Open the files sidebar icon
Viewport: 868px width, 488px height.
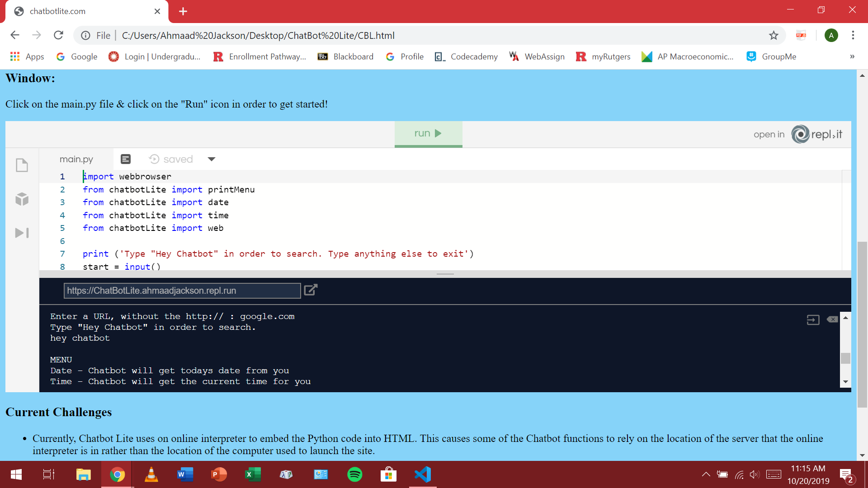point(22,165)
